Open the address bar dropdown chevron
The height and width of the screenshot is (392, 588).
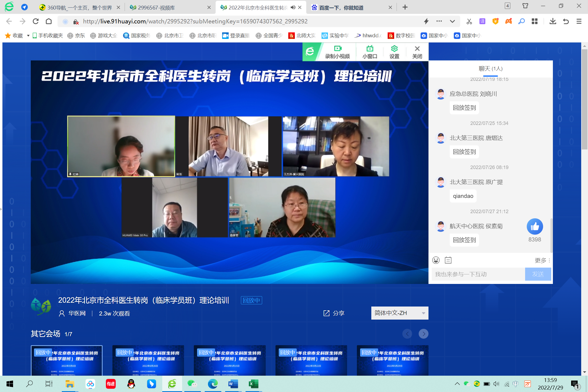[452, 21]
